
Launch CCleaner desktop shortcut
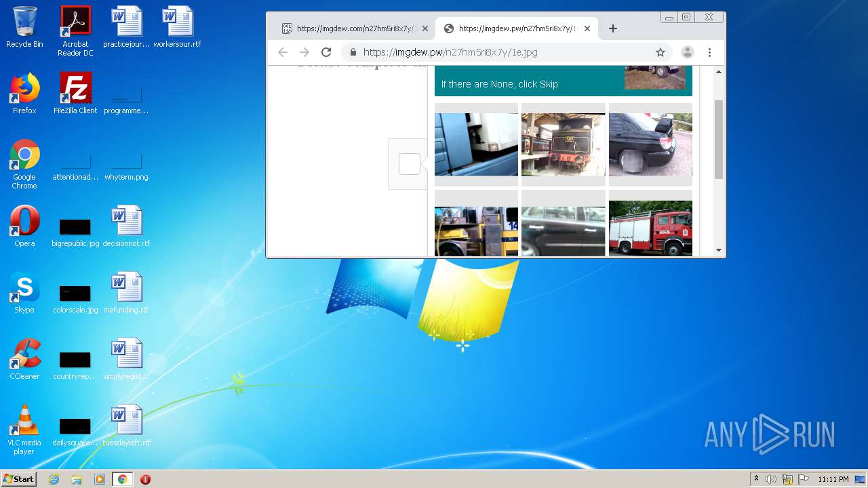(x=24, y=359)
